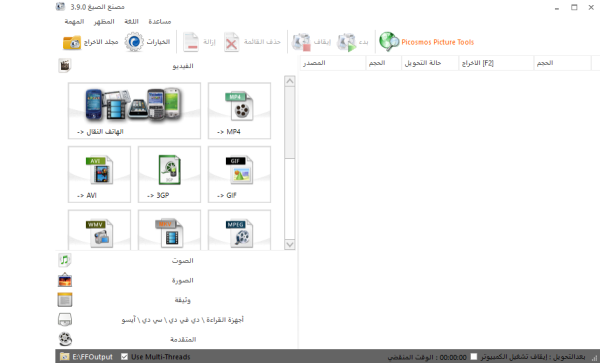Click the output folder toolbar button
The height and width of the screenshot is (363, 600).
click(x=91, y=42)
